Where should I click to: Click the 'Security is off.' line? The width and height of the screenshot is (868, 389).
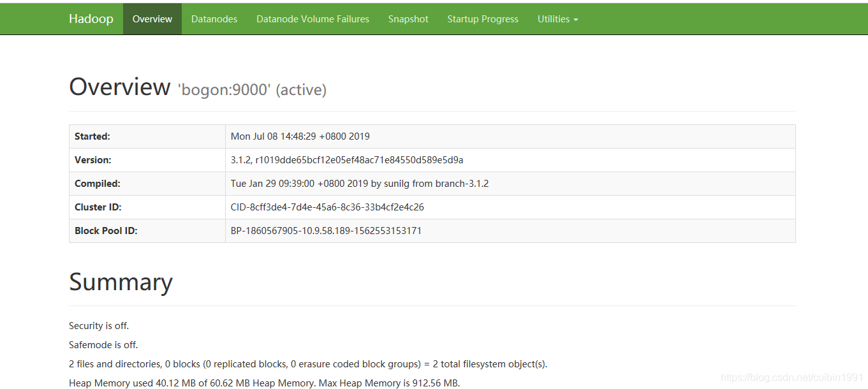click(x=99, y=326)
